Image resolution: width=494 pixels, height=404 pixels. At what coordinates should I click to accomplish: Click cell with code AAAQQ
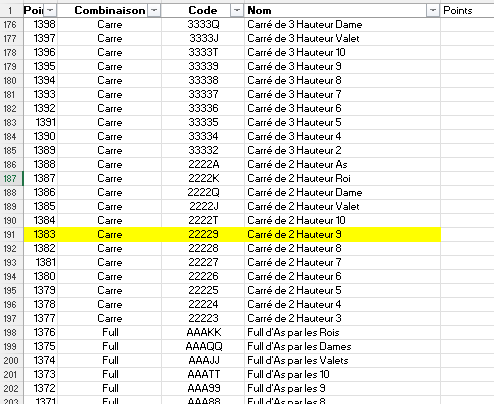[x=203, y=347]
